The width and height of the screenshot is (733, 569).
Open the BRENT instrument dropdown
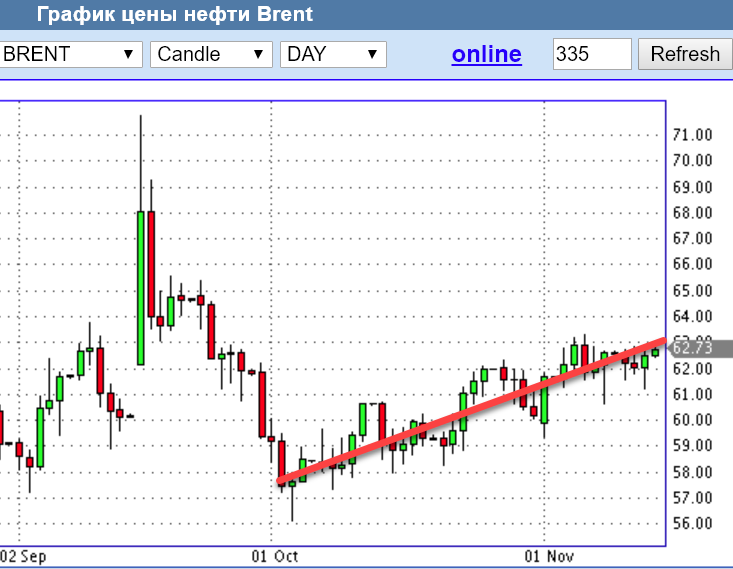(x=71, y=54)
